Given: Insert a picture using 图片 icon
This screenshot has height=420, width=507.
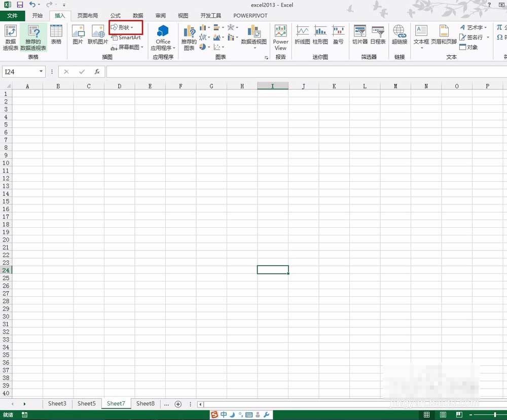Looking at the screenshot, I should tap(78, 35).
